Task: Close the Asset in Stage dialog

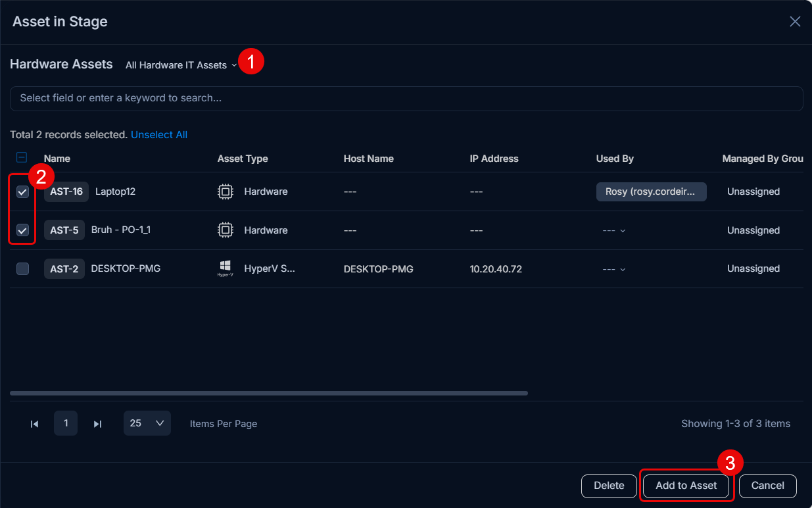Action: (795, 22)
